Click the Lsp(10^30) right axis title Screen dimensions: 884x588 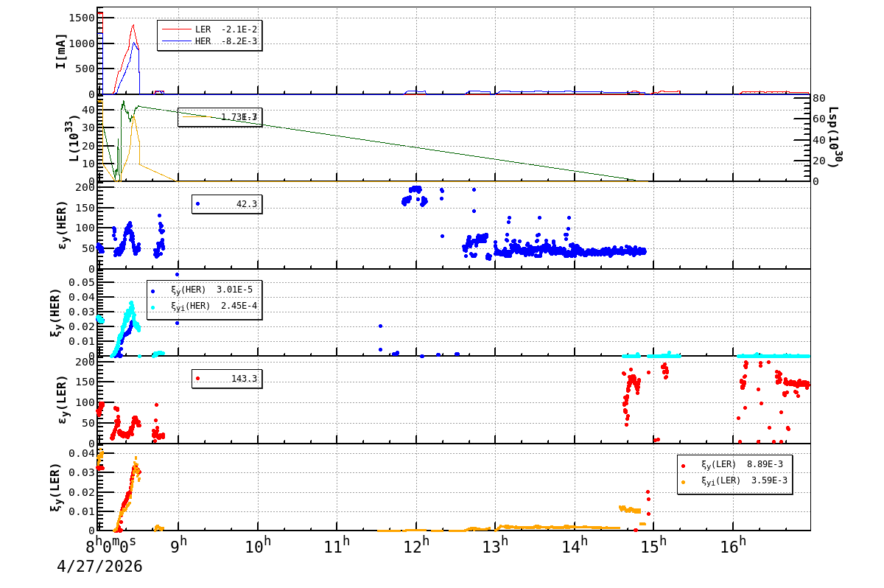(x=834, y=137)
